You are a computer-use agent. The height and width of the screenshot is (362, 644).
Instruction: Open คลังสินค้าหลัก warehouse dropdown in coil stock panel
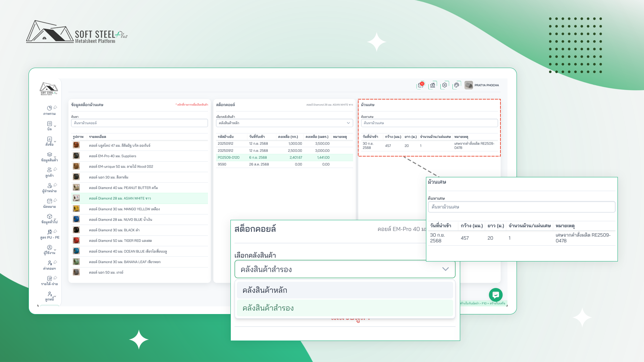pyautogui.click(x=284, y=123)
